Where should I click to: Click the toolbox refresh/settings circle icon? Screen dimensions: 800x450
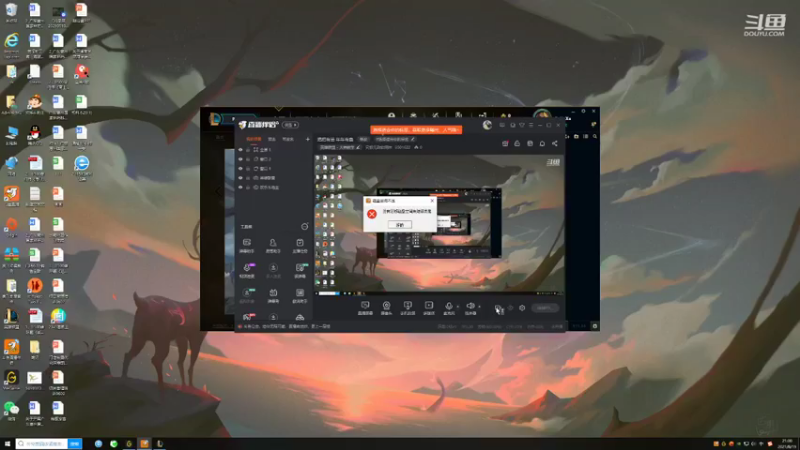[305, 226]
